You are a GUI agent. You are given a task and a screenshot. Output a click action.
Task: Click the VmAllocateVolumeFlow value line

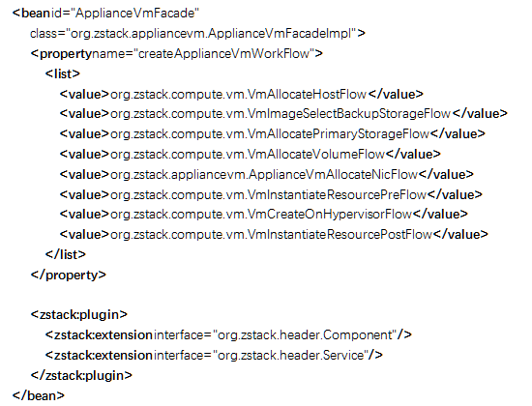[x=251, y=155]
